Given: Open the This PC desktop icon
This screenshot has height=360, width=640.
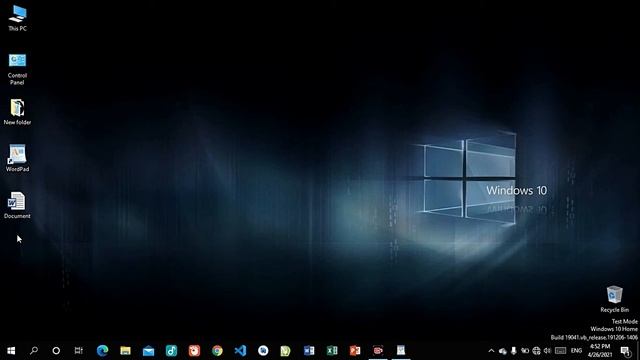Looking at the screenshot, I should (x=18, y=18).
